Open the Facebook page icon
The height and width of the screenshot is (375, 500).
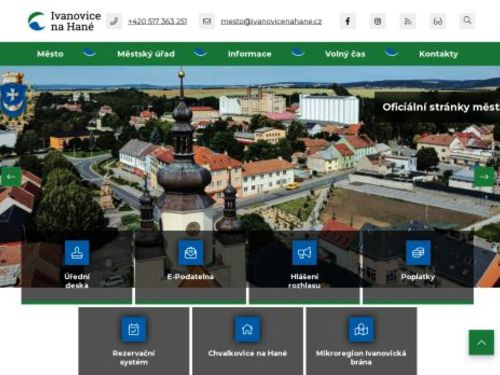tap(348, 21)
